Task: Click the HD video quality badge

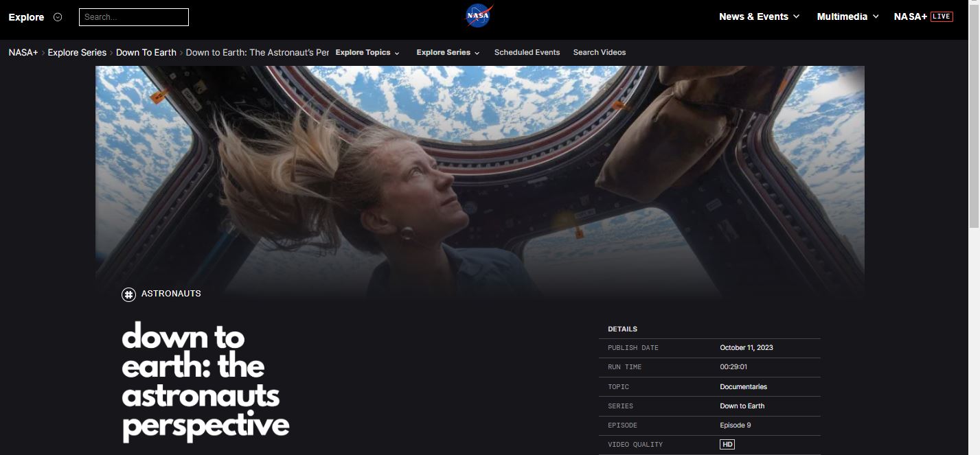Action: point(727,445)
